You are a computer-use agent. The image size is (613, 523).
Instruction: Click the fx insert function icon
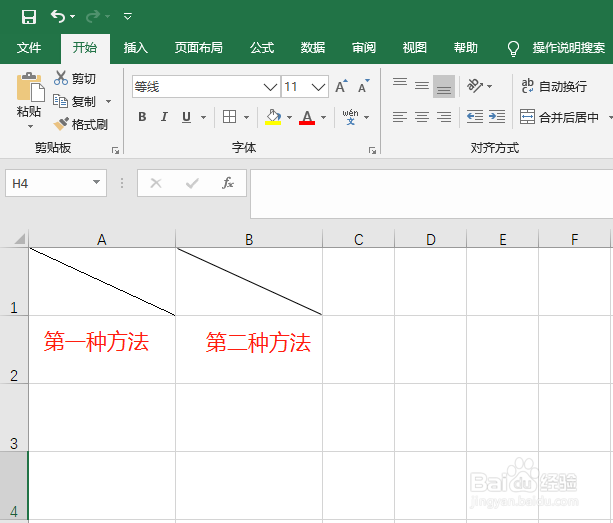(228, 183)
